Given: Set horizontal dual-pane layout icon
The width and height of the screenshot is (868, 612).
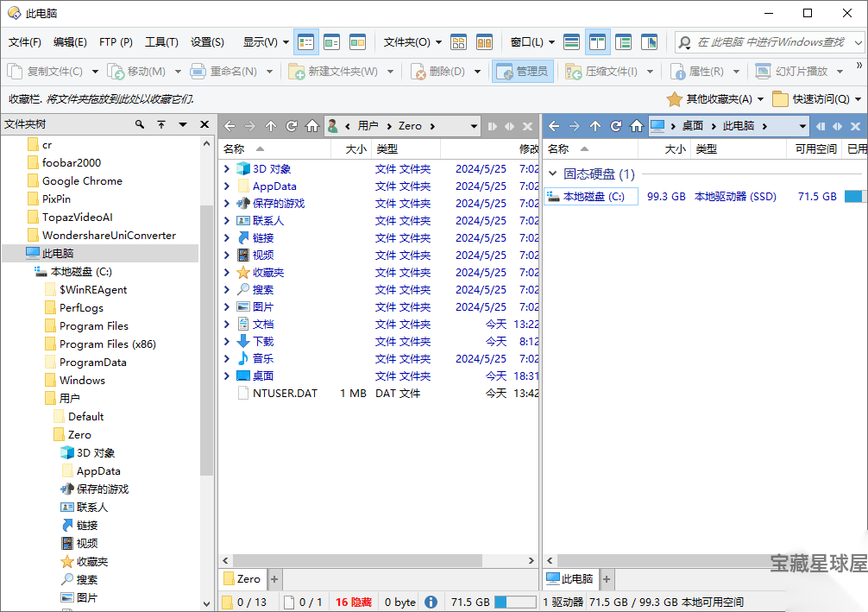Looking at the screenshot, I should [571, 42].
